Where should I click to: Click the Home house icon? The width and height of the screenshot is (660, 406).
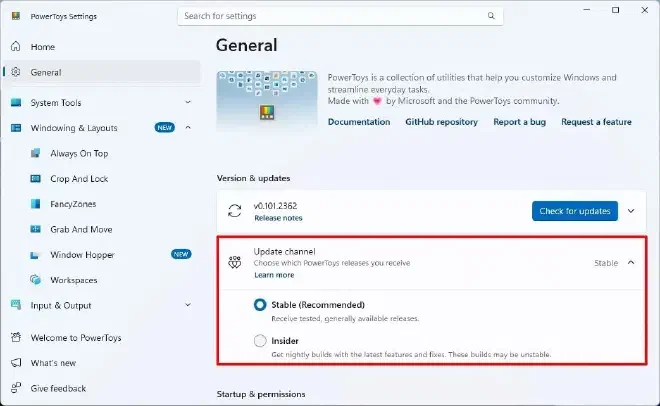click(16, 46)
